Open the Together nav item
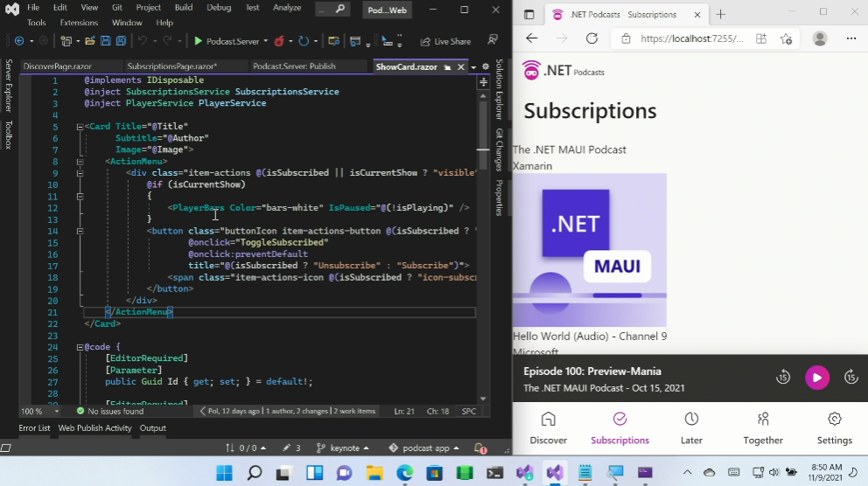868x486 pixels. point(763,428)
